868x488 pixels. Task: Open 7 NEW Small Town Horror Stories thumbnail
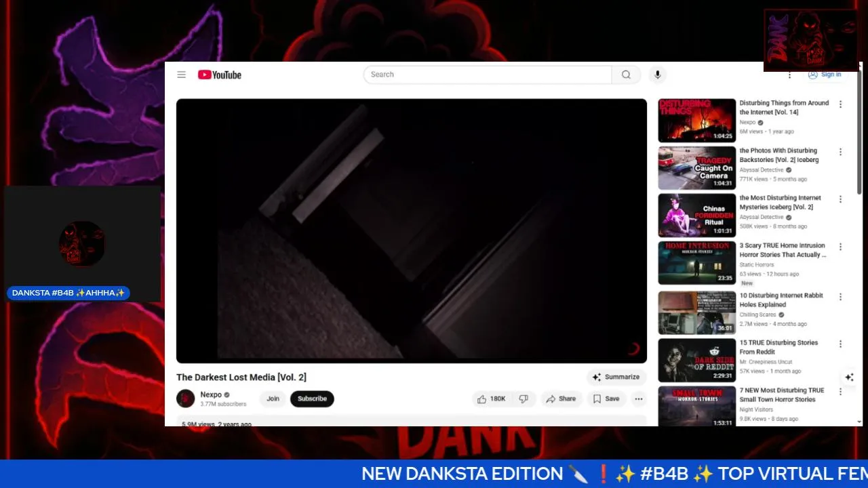(696, 406)
